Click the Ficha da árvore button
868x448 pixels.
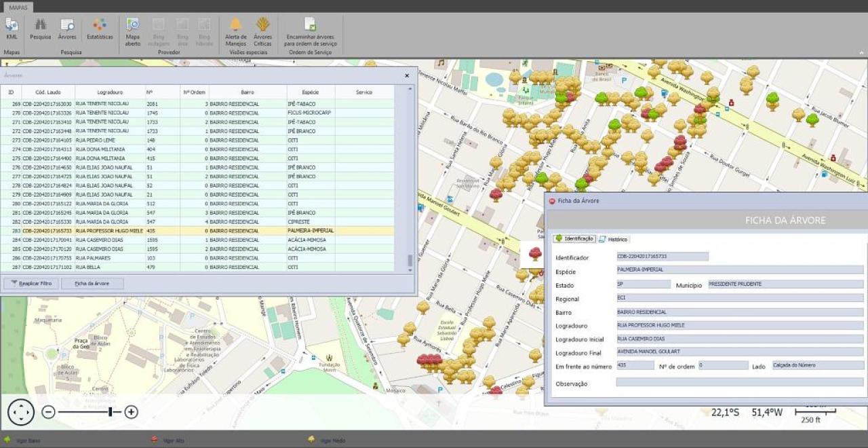(x=92, y=283)
